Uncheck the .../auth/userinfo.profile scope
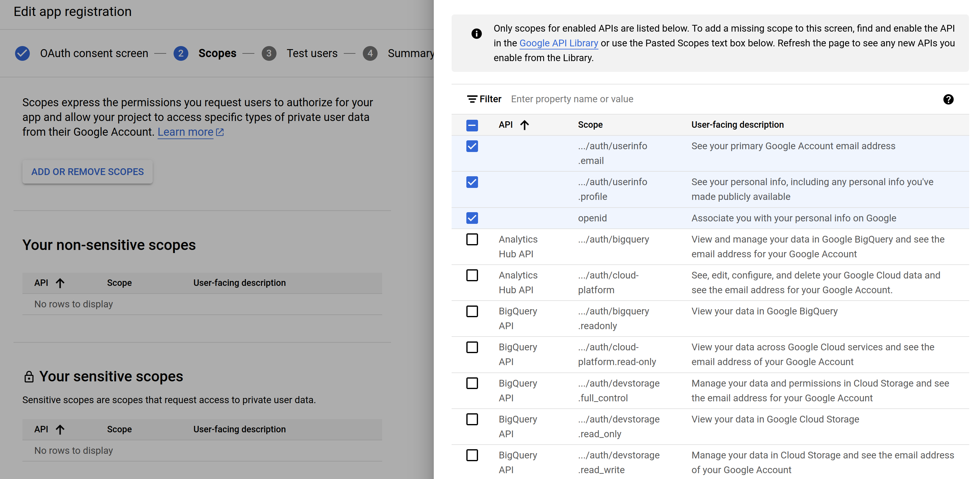The image size is (980, 479). [472, 182]
